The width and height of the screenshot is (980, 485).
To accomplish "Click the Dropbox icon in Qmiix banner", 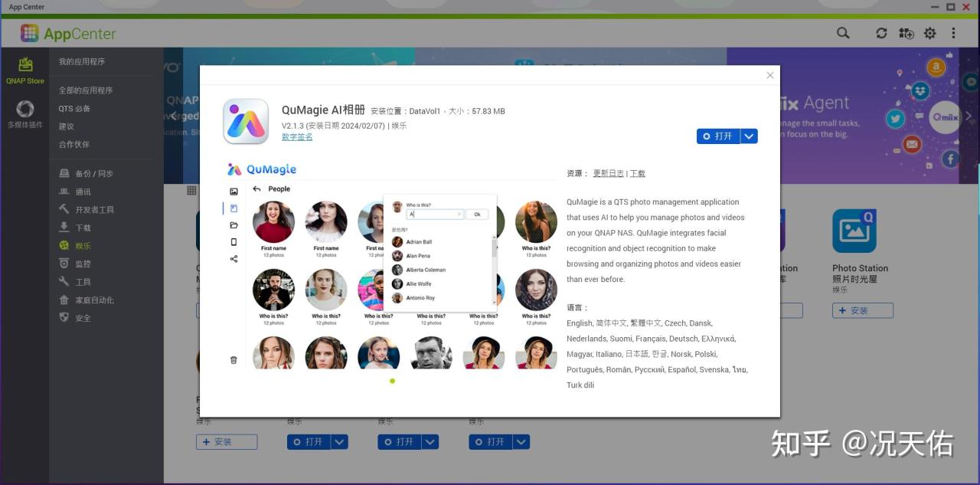I will pyautogui.click(x=920, y=91).
